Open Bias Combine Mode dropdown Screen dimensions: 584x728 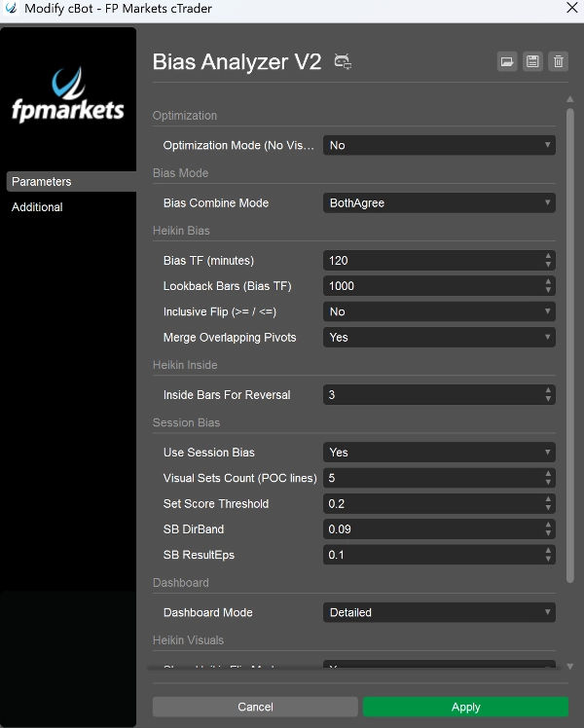click(439, 202)
